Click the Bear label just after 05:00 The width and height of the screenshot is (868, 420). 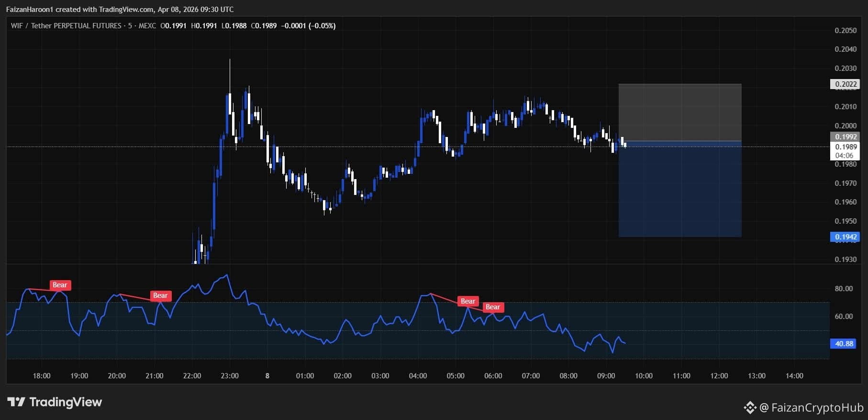tap(468, 302)
